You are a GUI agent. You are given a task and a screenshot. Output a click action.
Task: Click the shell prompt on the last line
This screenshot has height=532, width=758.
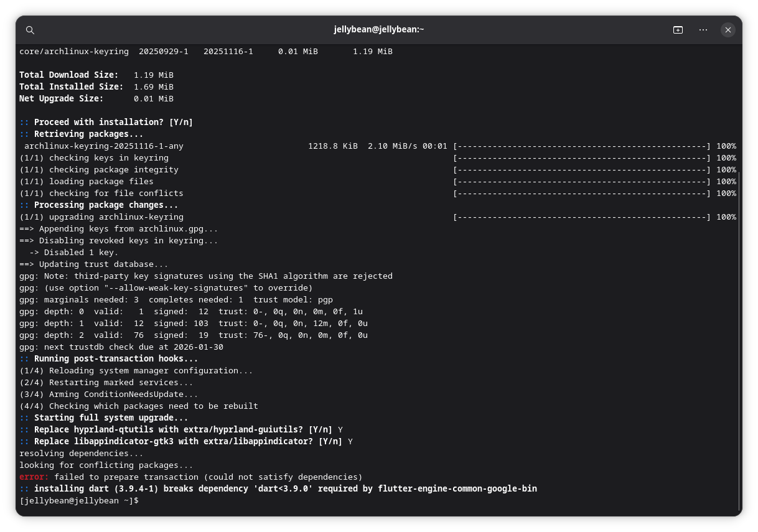point(78,500)
